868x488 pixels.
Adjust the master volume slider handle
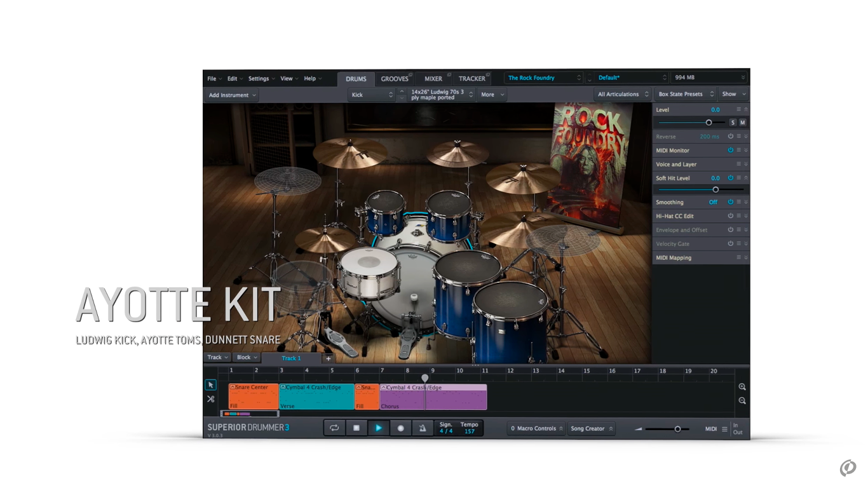point(677,429)
